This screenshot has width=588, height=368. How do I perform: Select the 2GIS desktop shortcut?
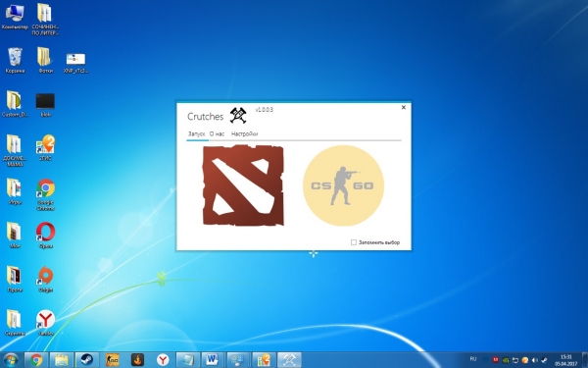coord(46,147)
